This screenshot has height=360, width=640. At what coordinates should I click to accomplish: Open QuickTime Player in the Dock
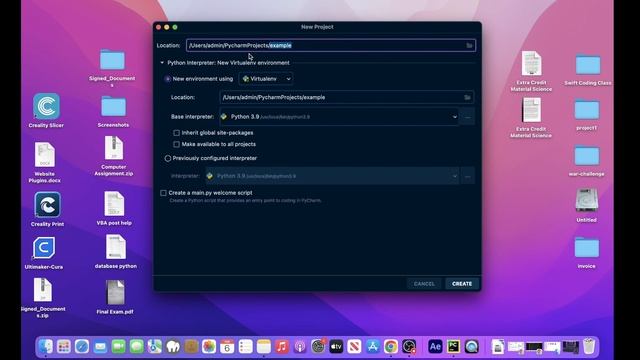point(471,347)
